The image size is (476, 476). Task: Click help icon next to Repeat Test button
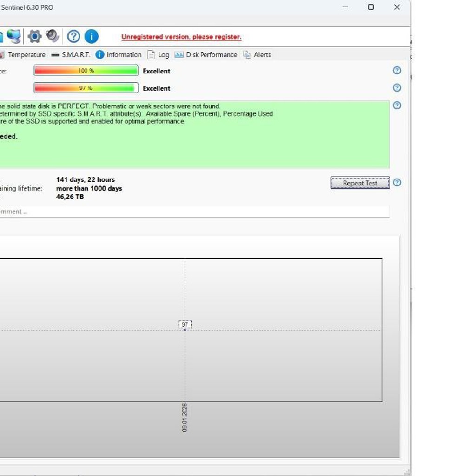coord(397,182)
